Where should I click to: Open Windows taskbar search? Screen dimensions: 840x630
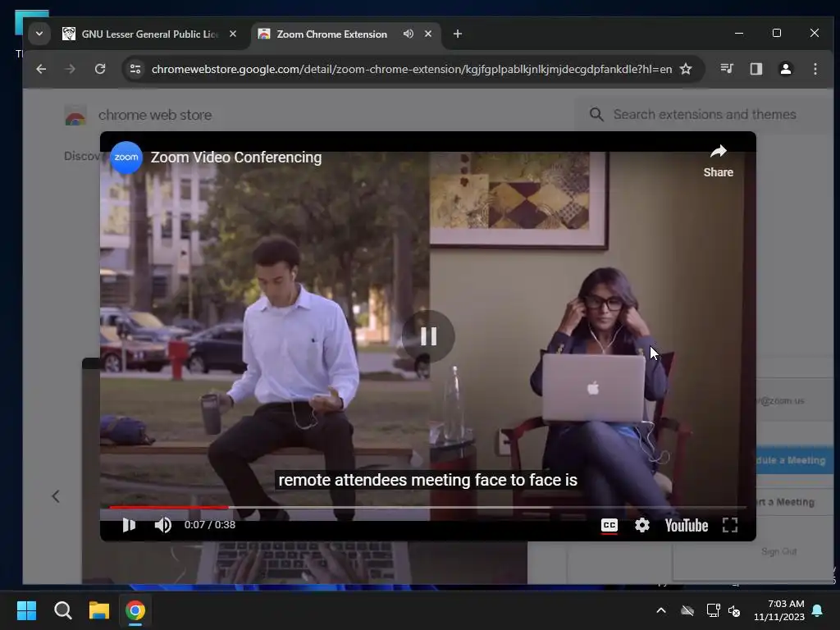(62, 610)
